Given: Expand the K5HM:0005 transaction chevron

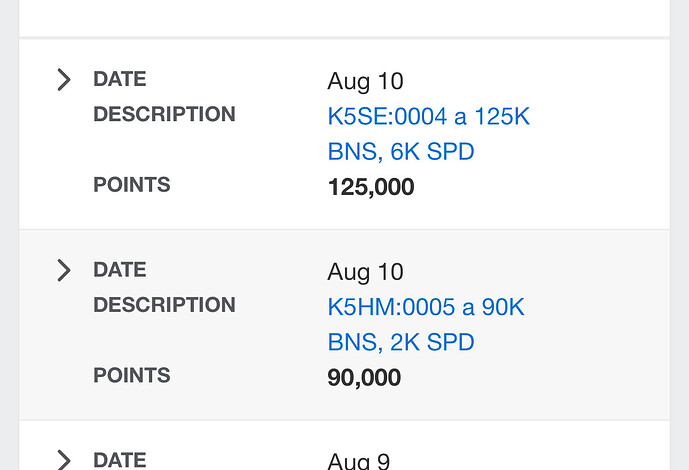Looking at the screenshot, I should pyautogui.click(x=64, y=270).
